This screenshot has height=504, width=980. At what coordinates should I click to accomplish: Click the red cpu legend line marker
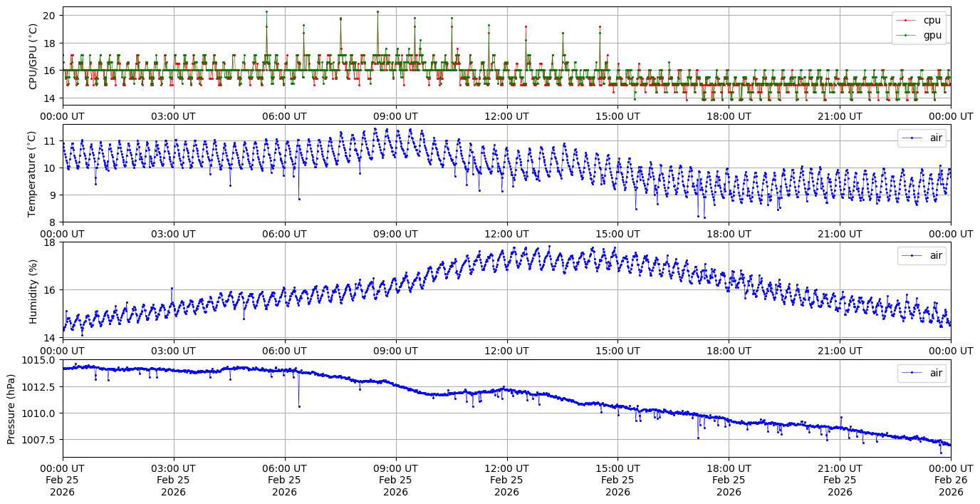point(905,21)
